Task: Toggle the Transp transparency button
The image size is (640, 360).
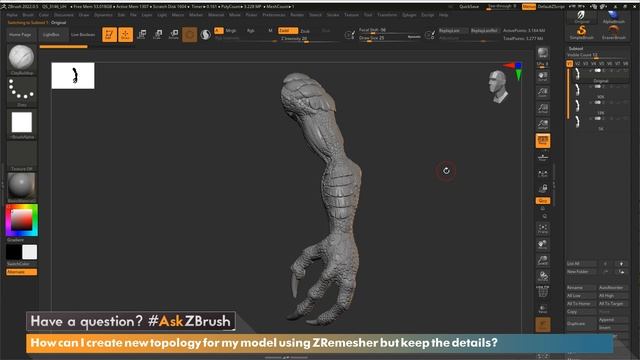Action: tap(542, 309)
